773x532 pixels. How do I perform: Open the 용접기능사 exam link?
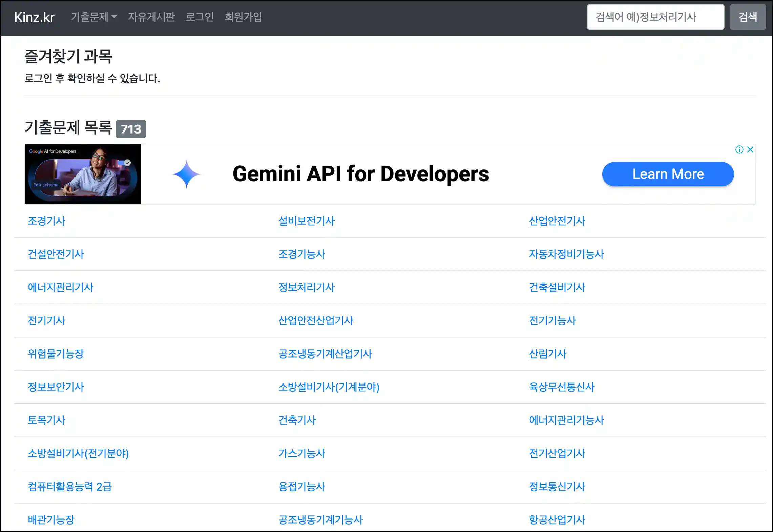pos(302,487)
